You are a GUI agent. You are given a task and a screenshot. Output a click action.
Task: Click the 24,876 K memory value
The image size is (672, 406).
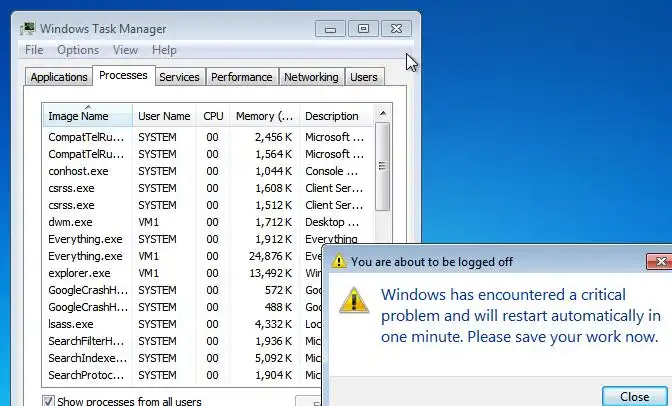point(270,256)
